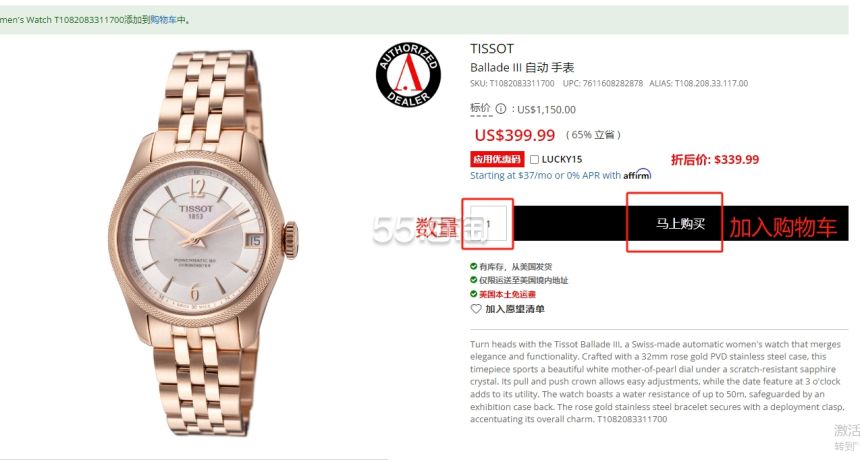Click the US$399.99 sale price
This screenshot has width=860, height=460.
(515, 135)
